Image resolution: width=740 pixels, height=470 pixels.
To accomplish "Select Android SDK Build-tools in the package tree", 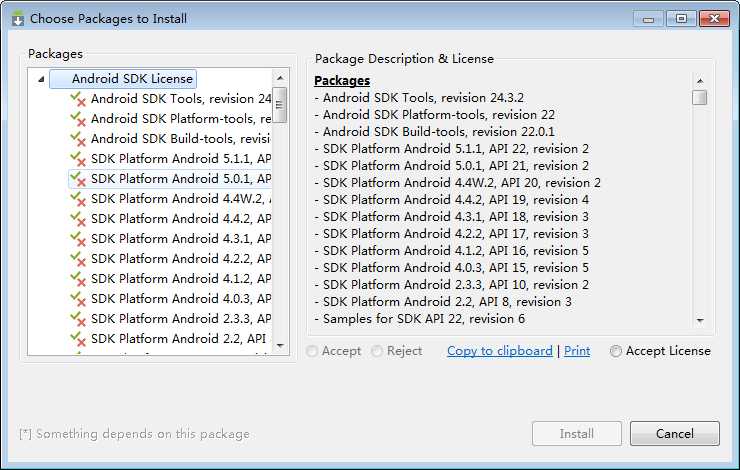I will [x=181, y=139].
